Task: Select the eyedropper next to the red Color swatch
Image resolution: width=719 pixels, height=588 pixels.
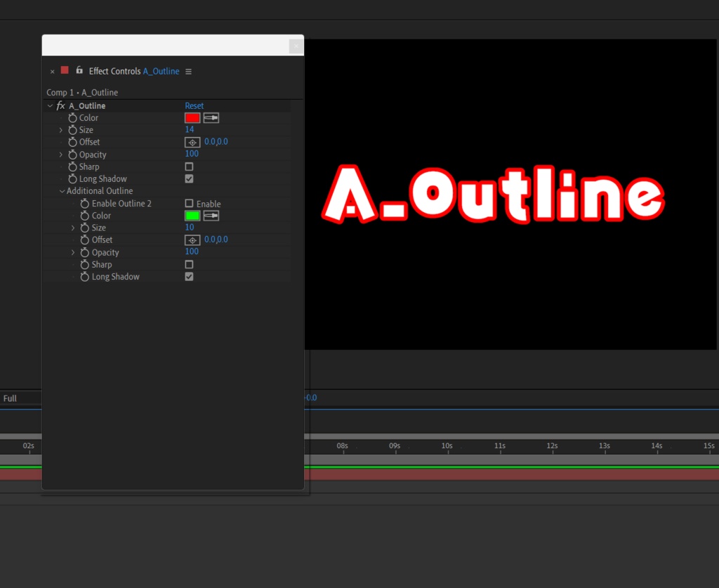Action: tap(211, 117)
